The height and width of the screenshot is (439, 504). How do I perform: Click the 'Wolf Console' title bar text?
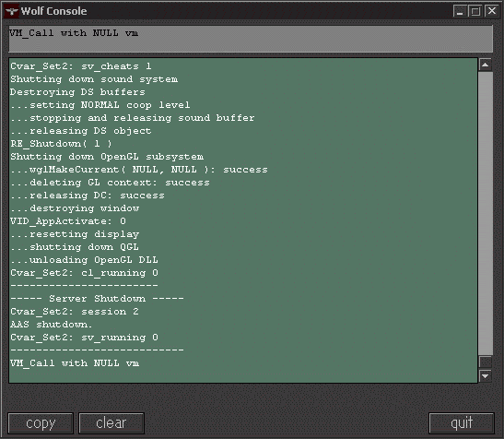(54, 11)
